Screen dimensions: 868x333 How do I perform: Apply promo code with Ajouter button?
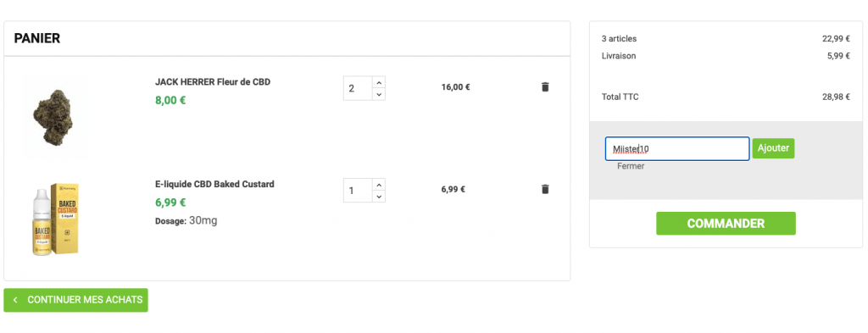[773, 148]
